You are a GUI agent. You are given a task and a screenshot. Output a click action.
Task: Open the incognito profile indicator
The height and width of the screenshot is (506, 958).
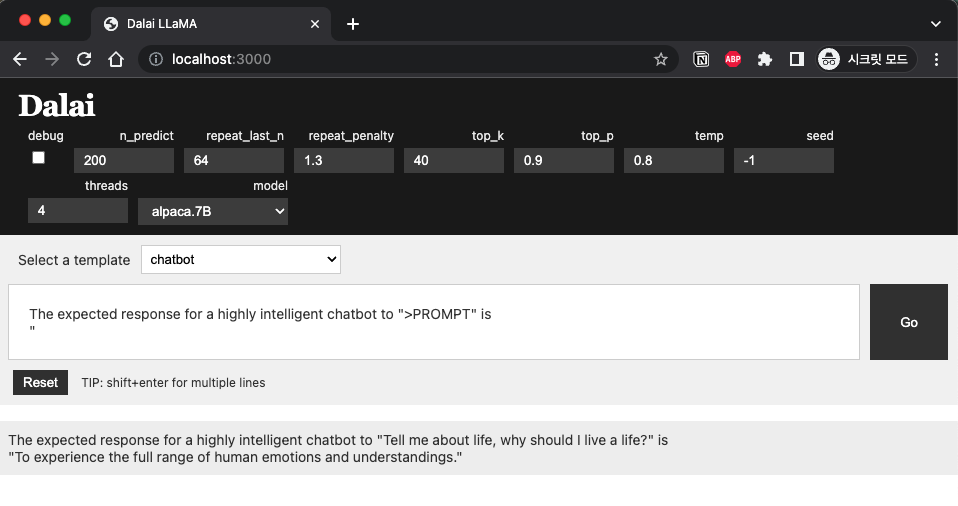point(866,59)
